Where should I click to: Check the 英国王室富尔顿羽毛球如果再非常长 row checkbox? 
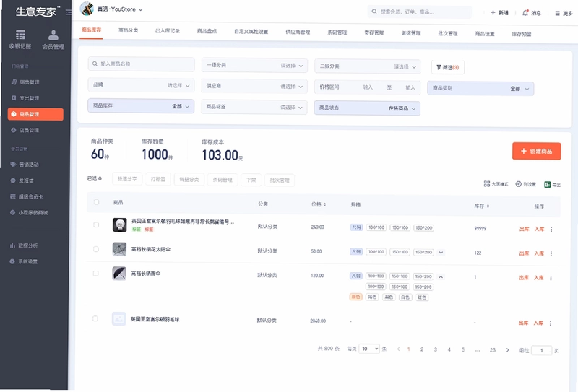click(x=96, y=225)
